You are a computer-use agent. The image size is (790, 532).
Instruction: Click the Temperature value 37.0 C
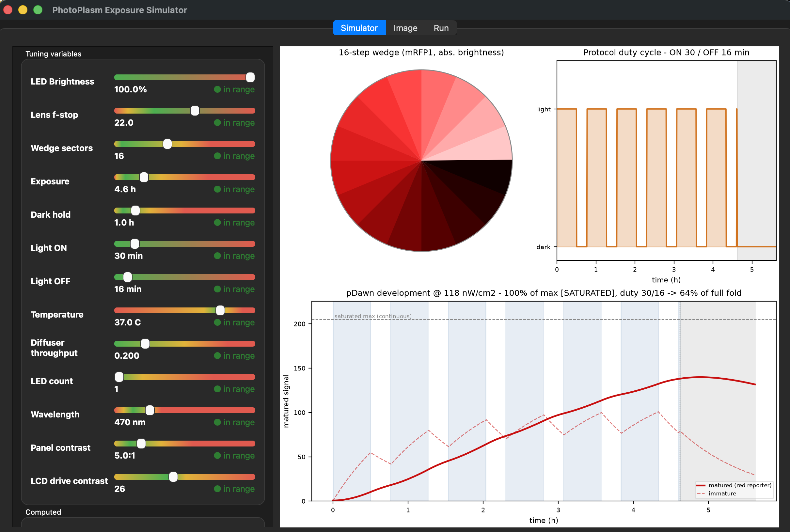point(128,322)
